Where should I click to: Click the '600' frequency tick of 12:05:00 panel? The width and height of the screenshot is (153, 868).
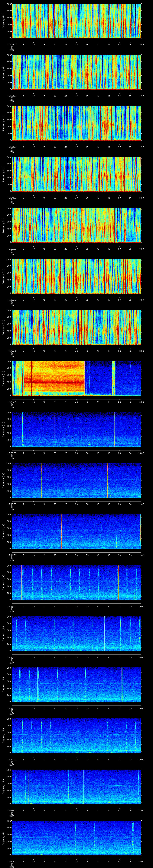tap(9, 222)
